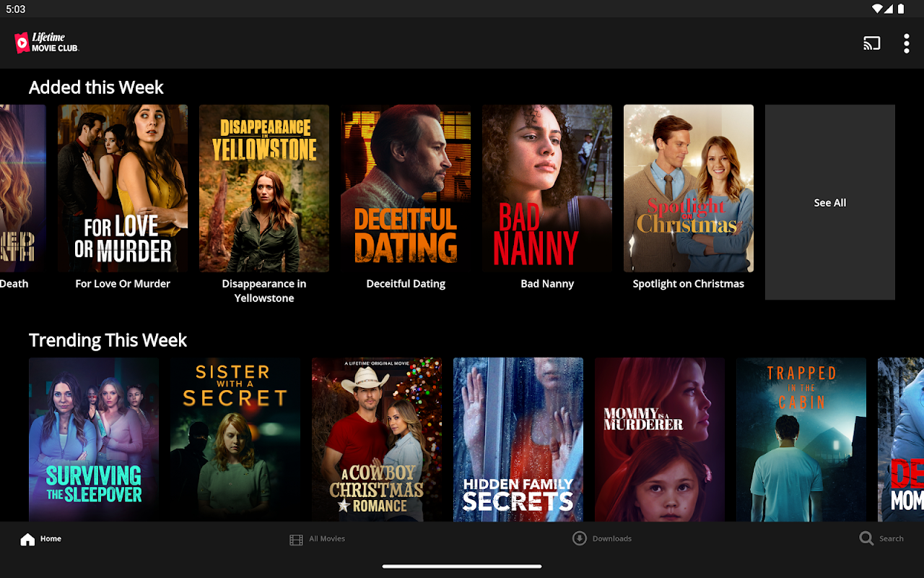The width and height of the screenshot is (924, 578).
Task: Open the Bad Nanny poster
Action: click(547, 189)
